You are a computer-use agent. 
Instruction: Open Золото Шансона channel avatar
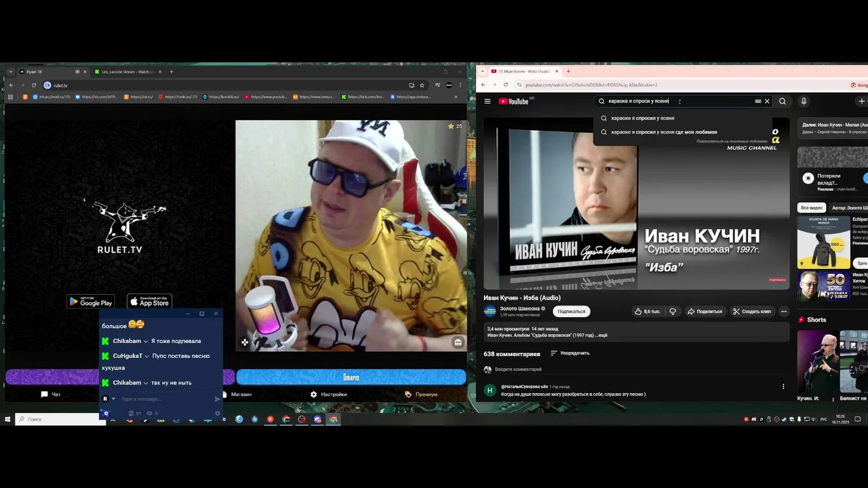pos(490,311)
